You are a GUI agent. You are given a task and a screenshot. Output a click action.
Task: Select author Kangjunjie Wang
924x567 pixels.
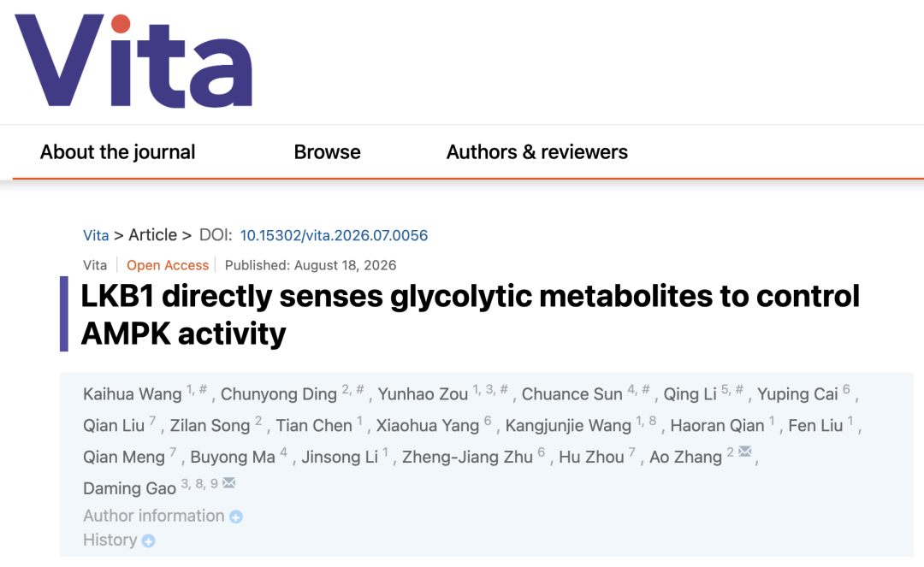click(x=568, y=426)
